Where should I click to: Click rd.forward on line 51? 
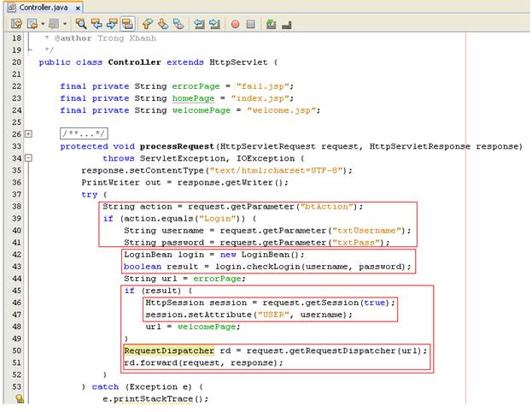pos(150,362)
